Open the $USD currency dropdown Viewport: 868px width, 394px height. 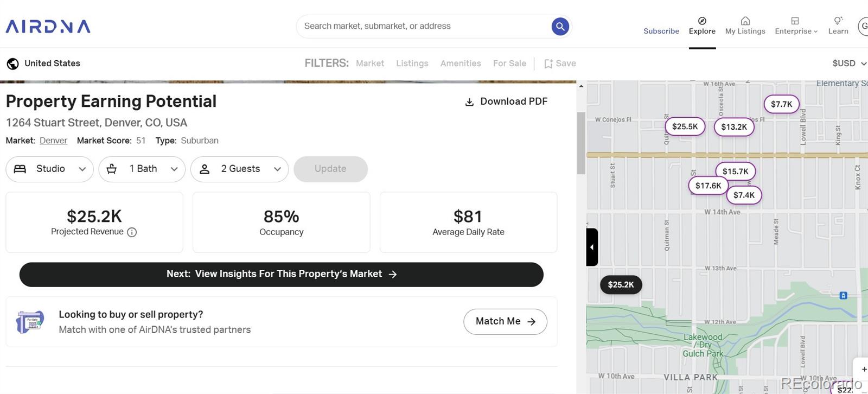coord(849,63)
